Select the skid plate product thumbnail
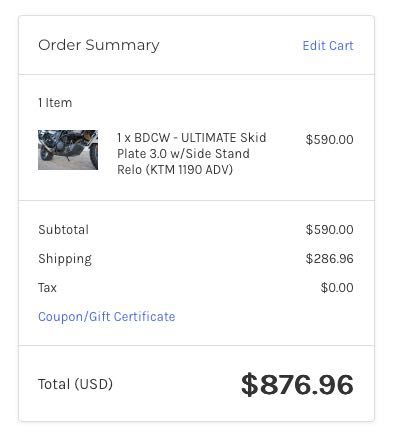395x434 pixels. (68, 150)
